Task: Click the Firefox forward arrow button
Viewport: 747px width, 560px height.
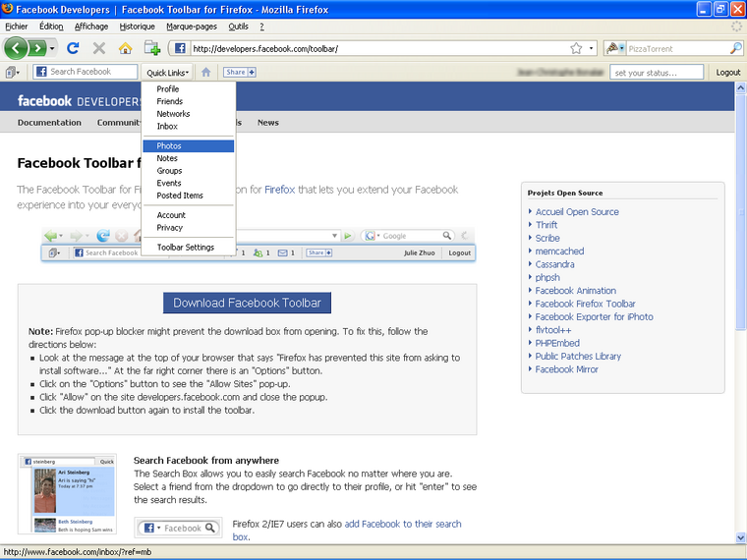Action: pyautogui.click(x=37, y=48)
